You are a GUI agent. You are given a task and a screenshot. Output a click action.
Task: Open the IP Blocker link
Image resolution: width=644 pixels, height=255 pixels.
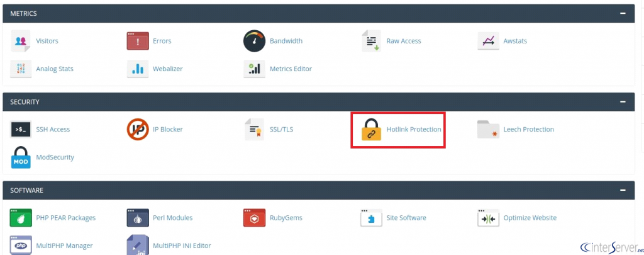pyautogui.click(x=168, y=130)
